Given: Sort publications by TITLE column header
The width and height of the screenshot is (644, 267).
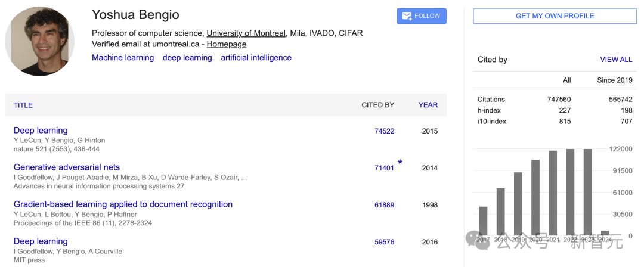Looking at the screenshot, I should [23, 105].
